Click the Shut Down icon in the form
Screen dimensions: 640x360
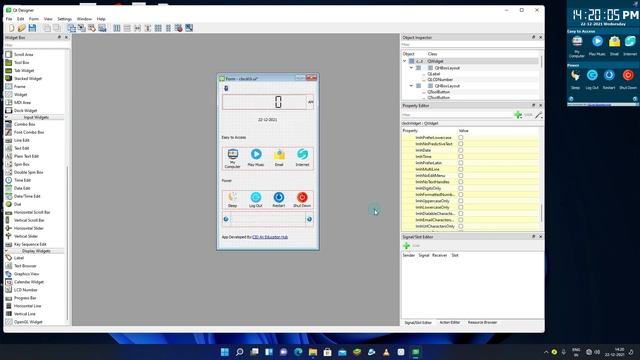coord(302,197)
